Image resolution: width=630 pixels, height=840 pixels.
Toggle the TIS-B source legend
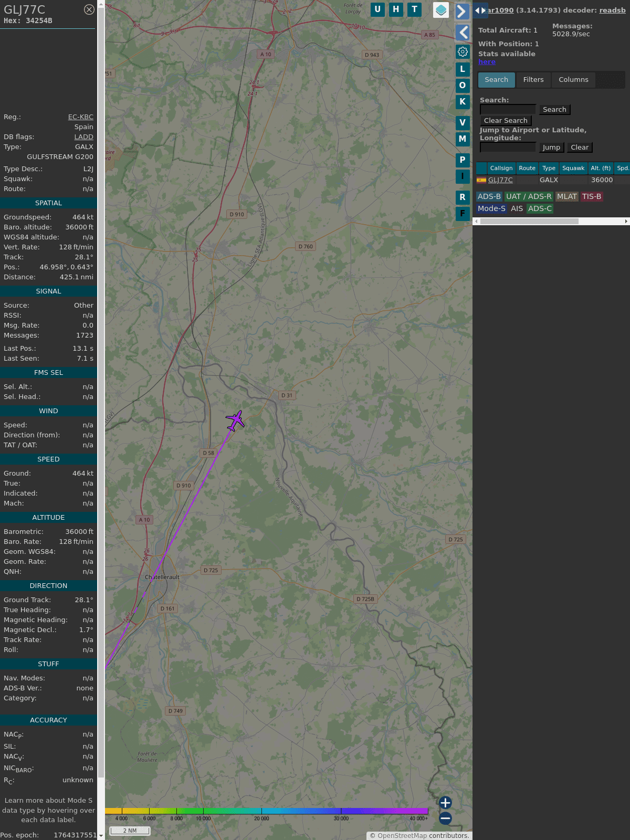(592, 196)
